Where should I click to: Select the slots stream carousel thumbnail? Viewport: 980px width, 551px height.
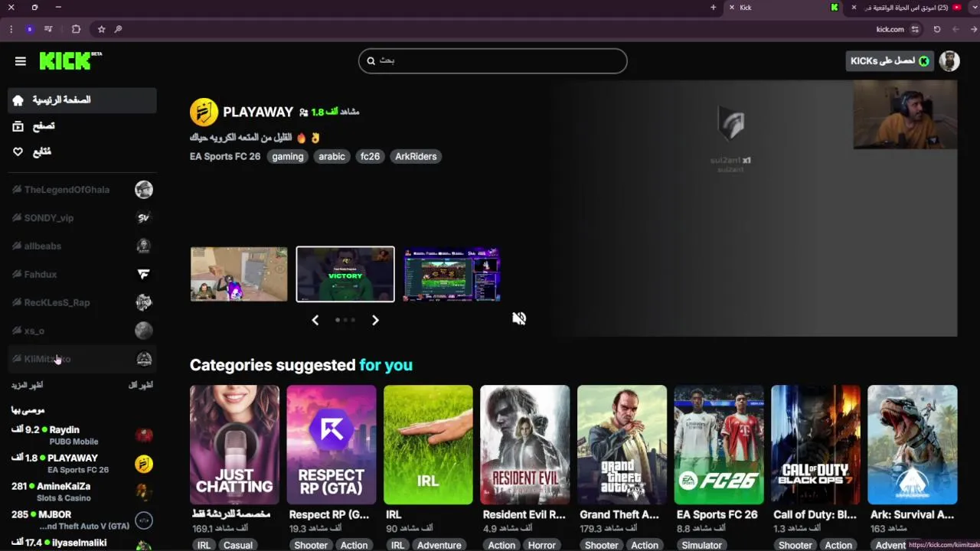click(x=452, y=274)
